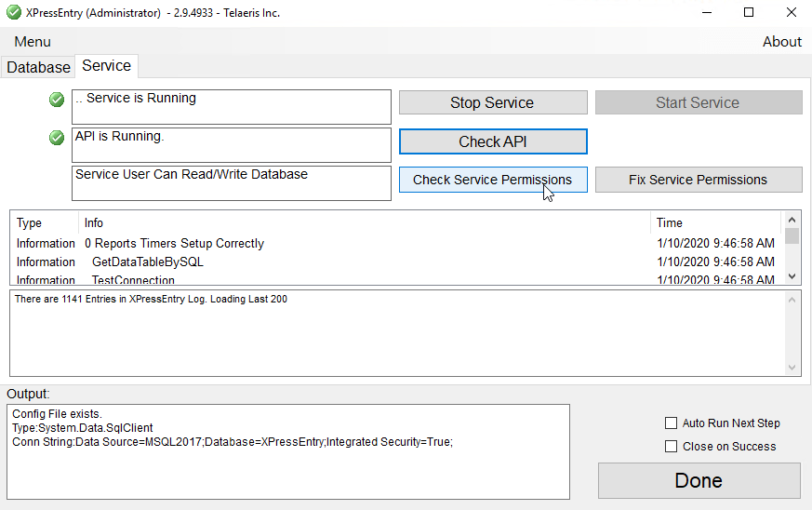812x510 pixels.
Task: Click the log list scroll up arrow
Action: click(792, 221)
